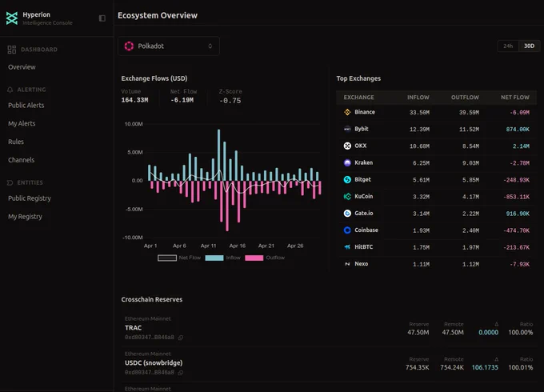Click Net Flow -6.19M summary value
Viewport: 544px width, 392px height.
(182, 100)
